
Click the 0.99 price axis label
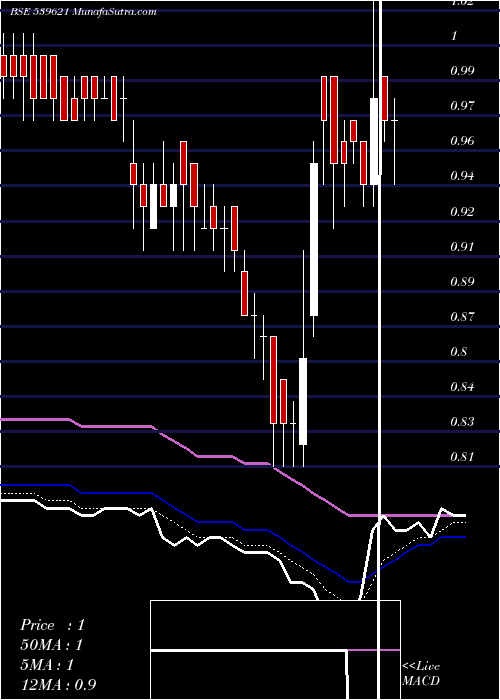pos(462,71)
